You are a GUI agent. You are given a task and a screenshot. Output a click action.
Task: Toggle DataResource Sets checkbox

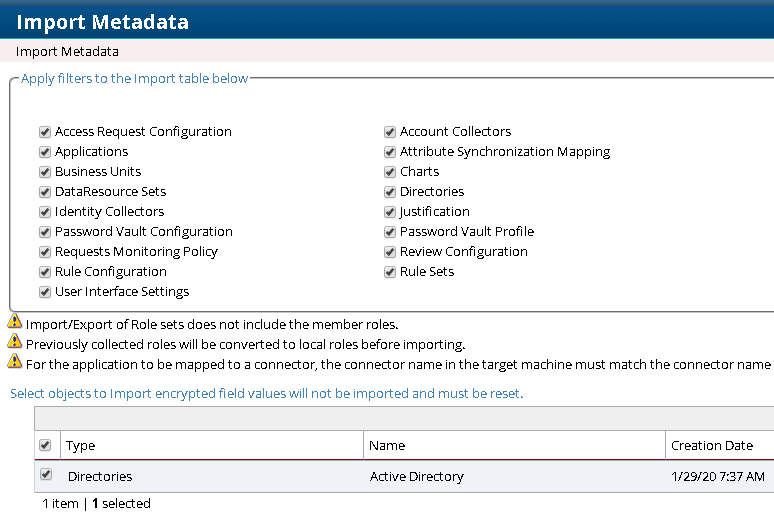45,192
